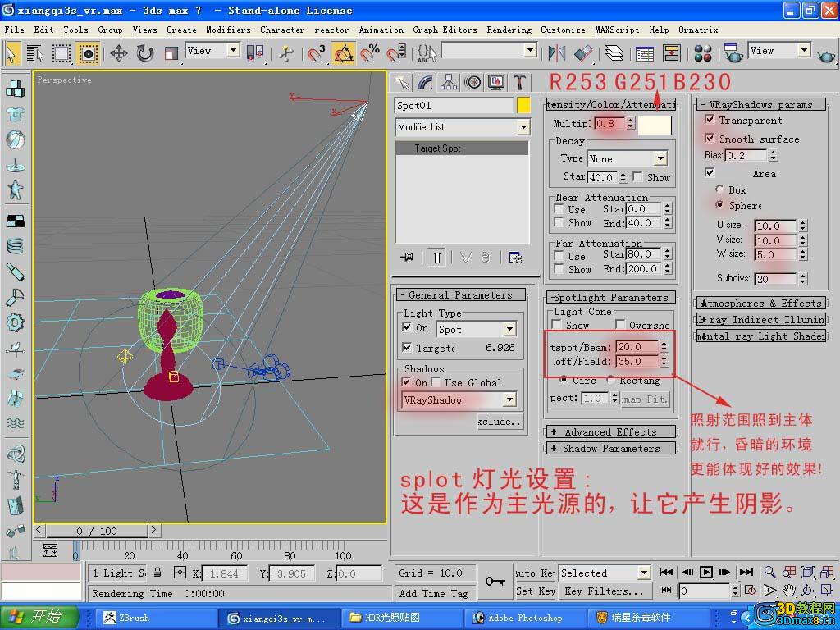This screenshot has height=630, width=840.
Task: Select the Rotate tool in toolbar
Action: [x=144, y=53]
